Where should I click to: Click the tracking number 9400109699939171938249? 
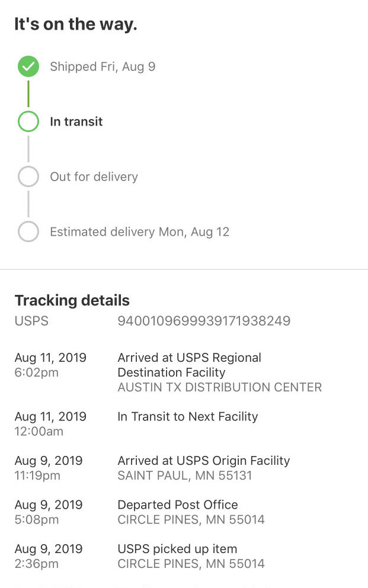point(204,321)
